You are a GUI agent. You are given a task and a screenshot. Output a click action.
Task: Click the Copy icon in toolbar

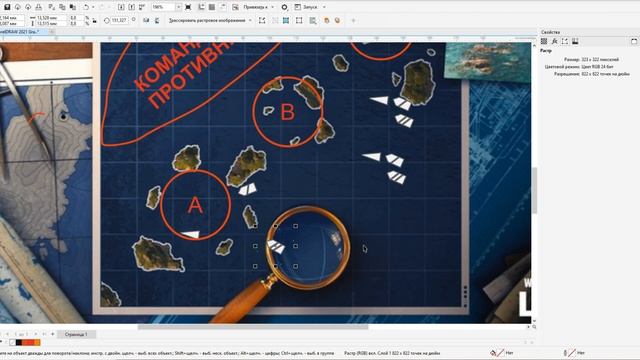pos(62,7)
